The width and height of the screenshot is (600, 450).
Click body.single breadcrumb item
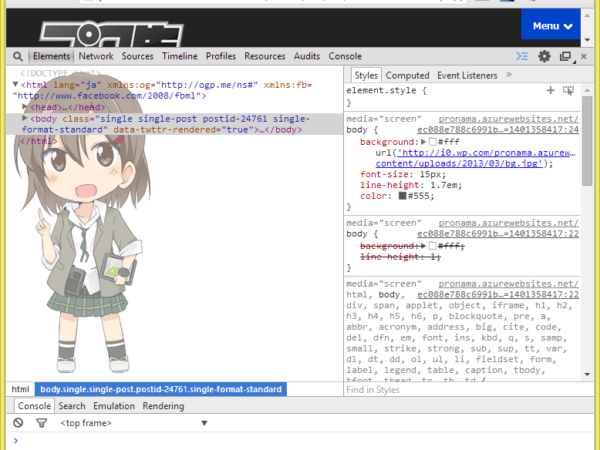161,389
